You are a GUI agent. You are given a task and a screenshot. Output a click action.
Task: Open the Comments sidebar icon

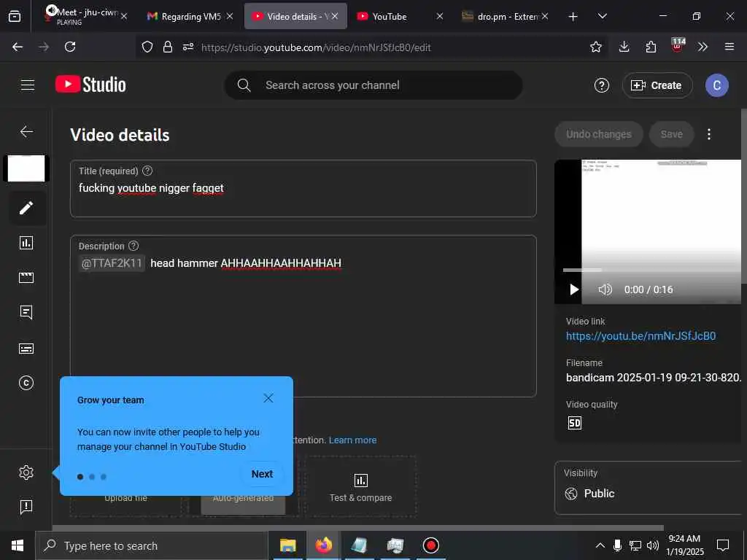tap(26, 312)
